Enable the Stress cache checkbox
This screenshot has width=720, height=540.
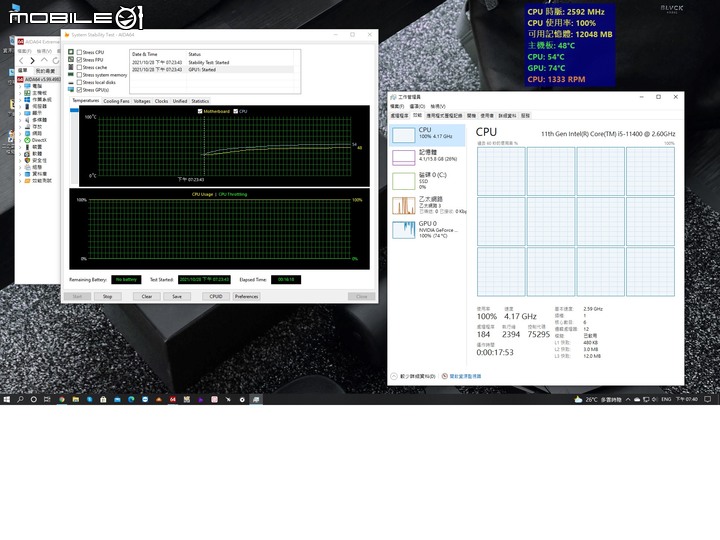coord(79,68)
